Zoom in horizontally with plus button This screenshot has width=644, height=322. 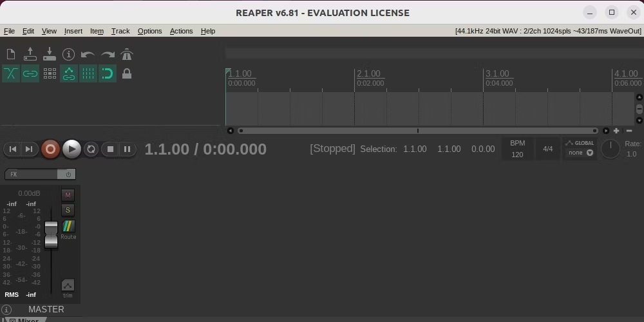pos(616,131)
